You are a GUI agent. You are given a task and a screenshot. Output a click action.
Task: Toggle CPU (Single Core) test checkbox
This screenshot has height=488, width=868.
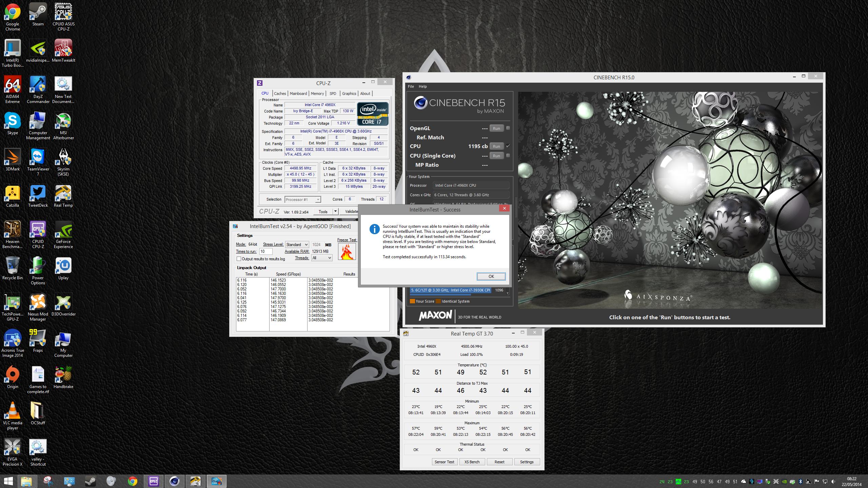pyautogui.click(x=508, y=156)
